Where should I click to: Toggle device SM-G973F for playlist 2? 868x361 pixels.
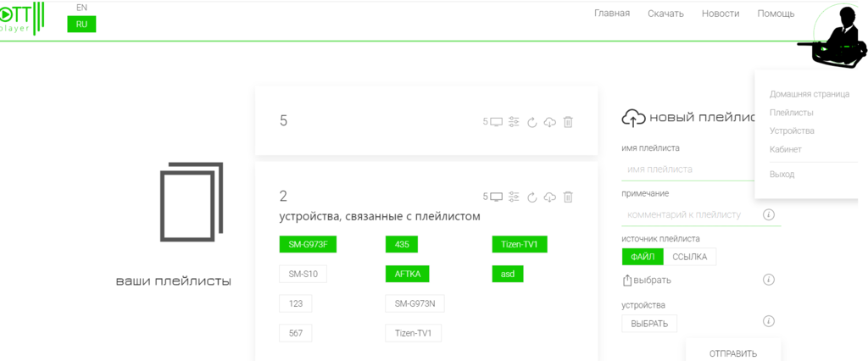309,244
